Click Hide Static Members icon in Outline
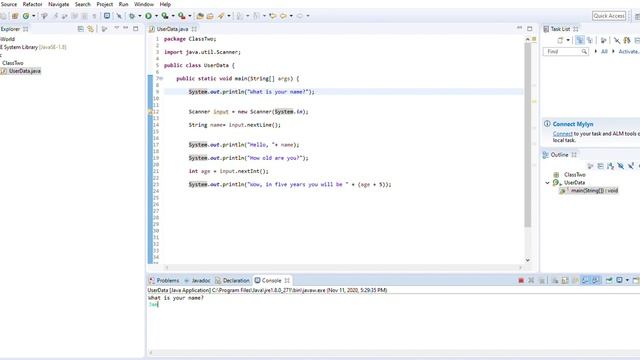The width and height of the screenshot is (640, 360). [631, 166]
